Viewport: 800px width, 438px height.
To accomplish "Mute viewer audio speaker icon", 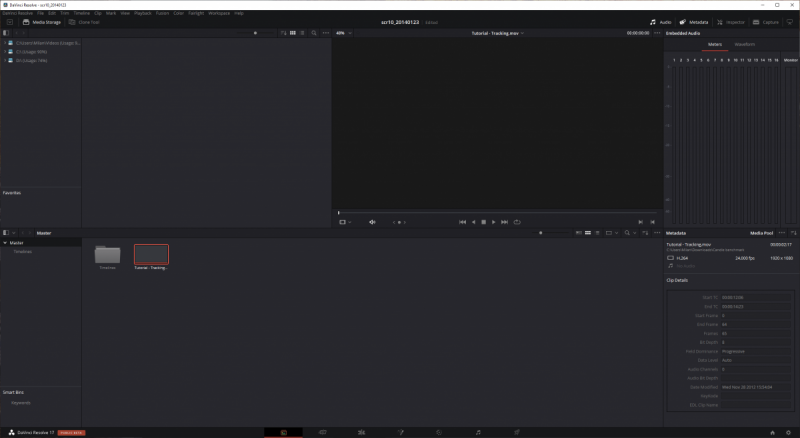I will [372, 222].
